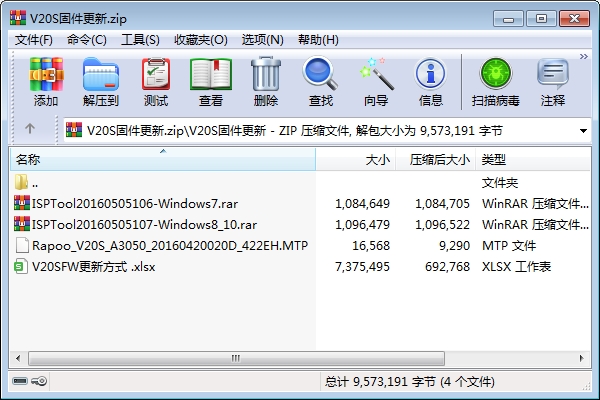Run the Test (测试) archive tool
Screen dimensions: 600x400
point(156,82)
